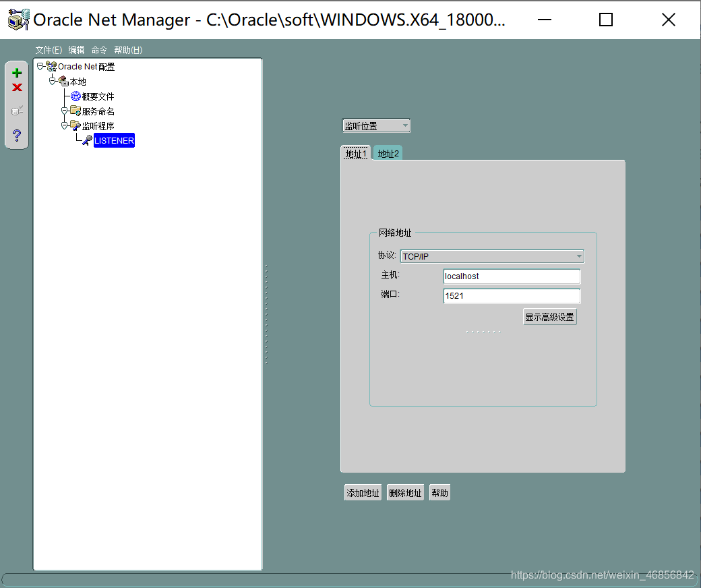Collapse the Oracle Net配置 root node
The image size is (701, 588).
40,66
